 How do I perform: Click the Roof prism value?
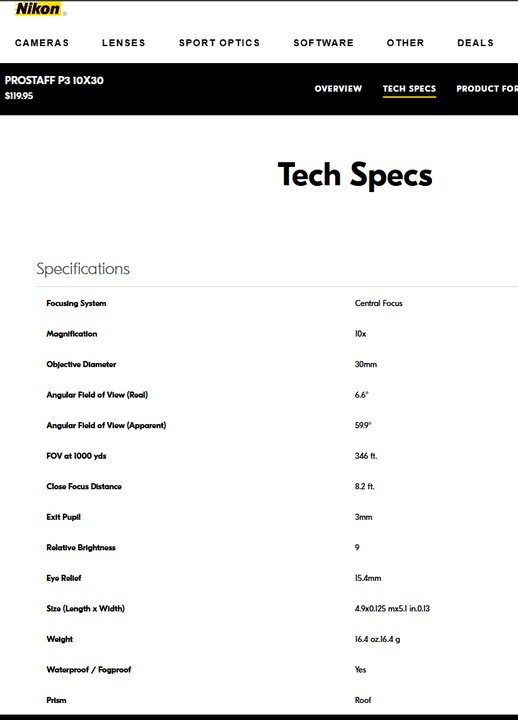363,700
